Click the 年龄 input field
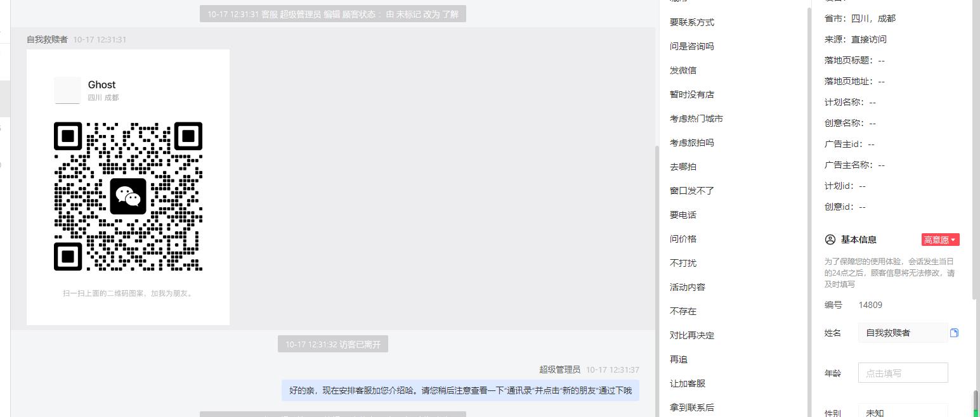Viewport: 980px width, 417px height. pyautogui.click(x=903, y=373)
